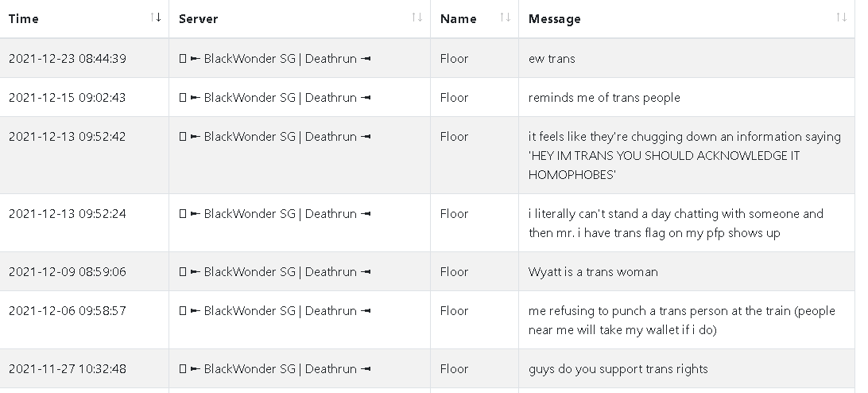
Task: Sort table by Name column arrows
Action: click(505, 18)
